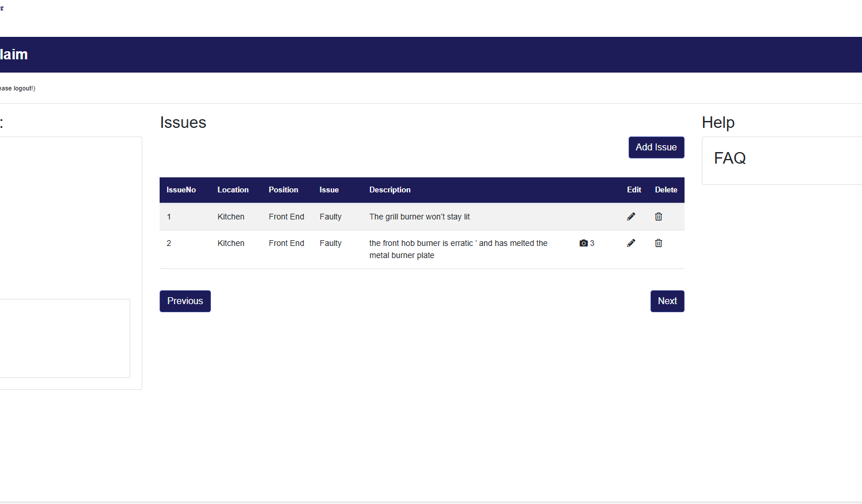Screen dimensions: 862x504
Task: Go back with the Previous button
Action: click(x=185, y=301)
